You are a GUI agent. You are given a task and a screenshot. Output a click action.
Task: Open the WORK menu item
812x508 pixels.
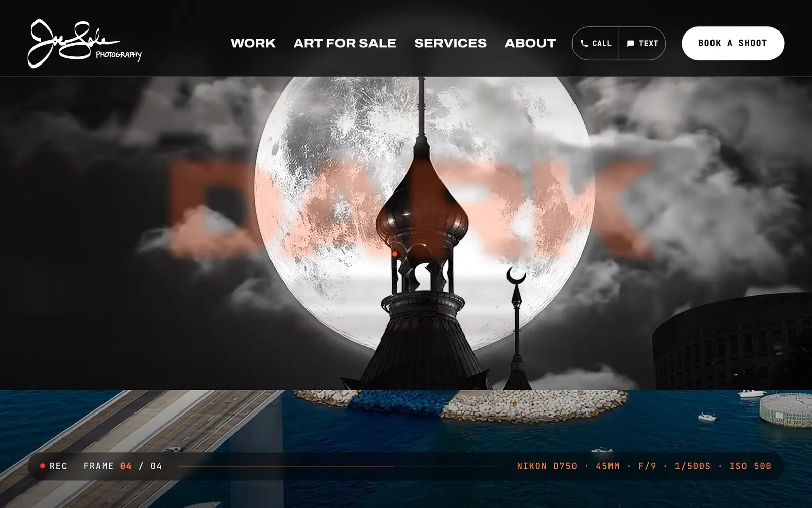(x=253, y=43)
